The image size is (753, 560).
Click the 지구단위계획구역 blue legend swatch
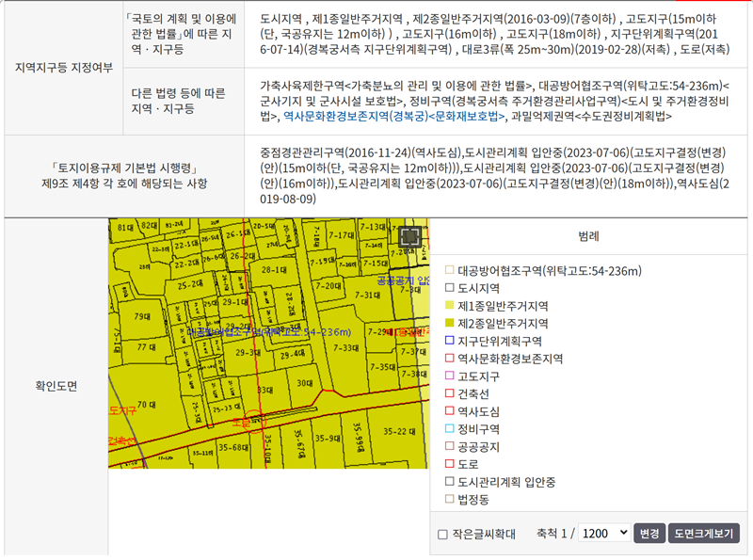450,341
